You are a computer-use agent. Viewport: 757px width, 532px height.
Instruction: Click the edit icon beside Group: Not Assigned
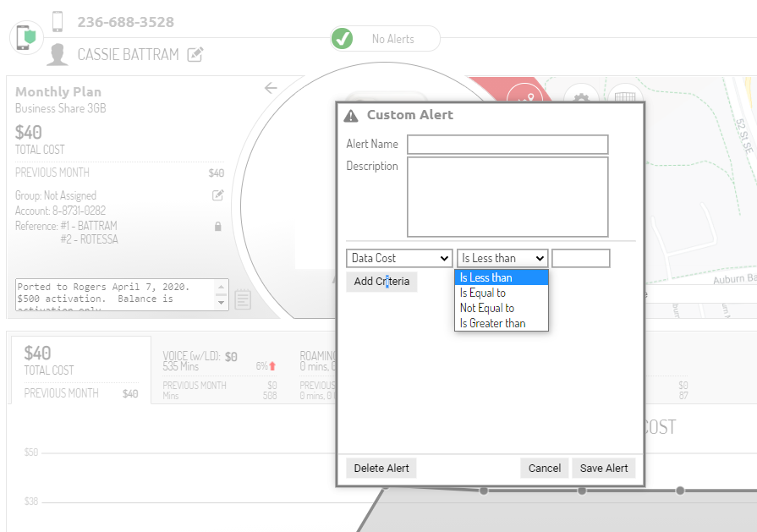[217, 195]
